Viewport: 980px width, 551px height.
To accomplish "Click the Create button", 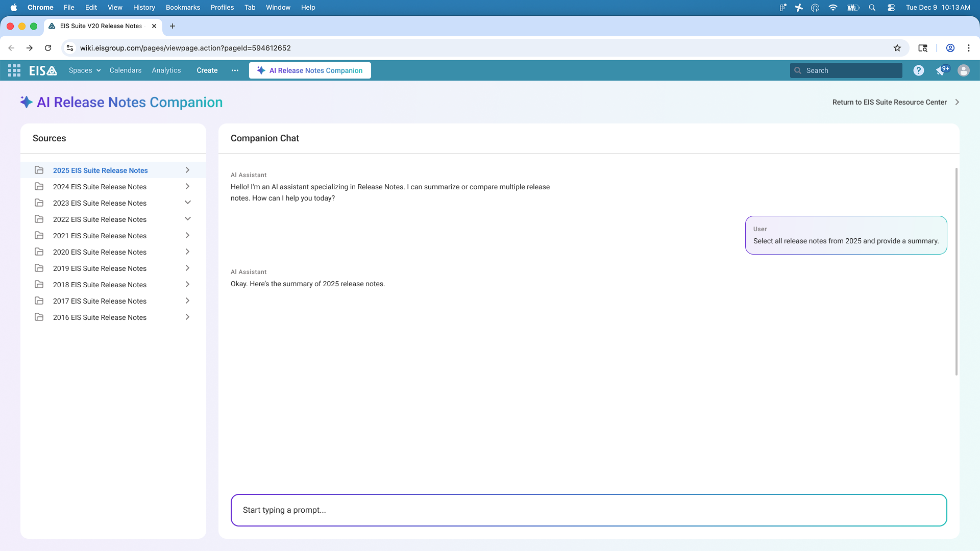I will (207, 70).
